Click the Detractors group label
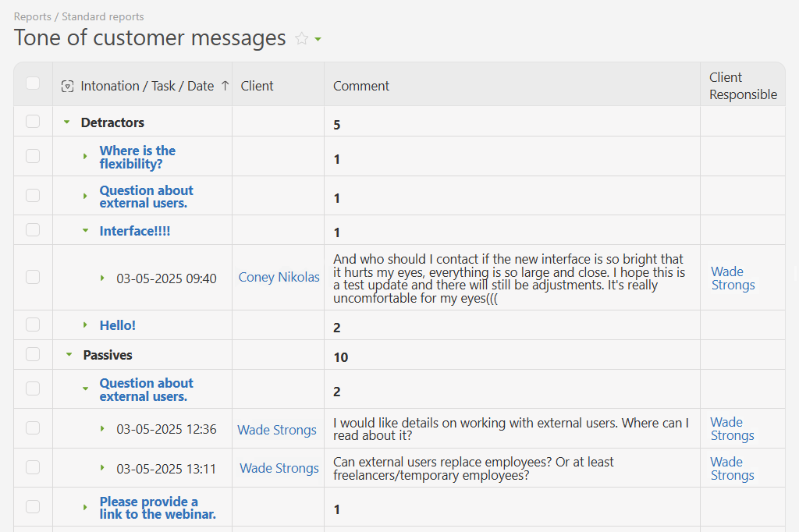 (112, 122)
